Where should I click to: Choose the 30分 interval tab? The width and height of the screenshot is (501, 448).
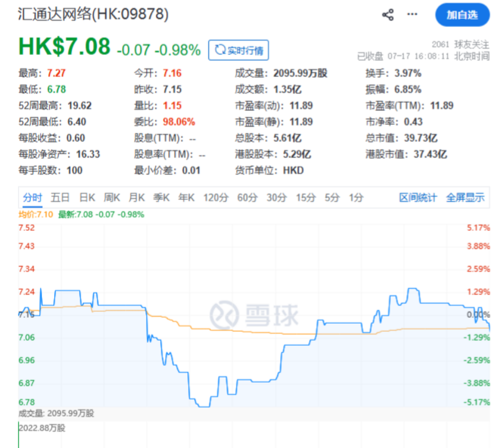click(x=277, y=198)
